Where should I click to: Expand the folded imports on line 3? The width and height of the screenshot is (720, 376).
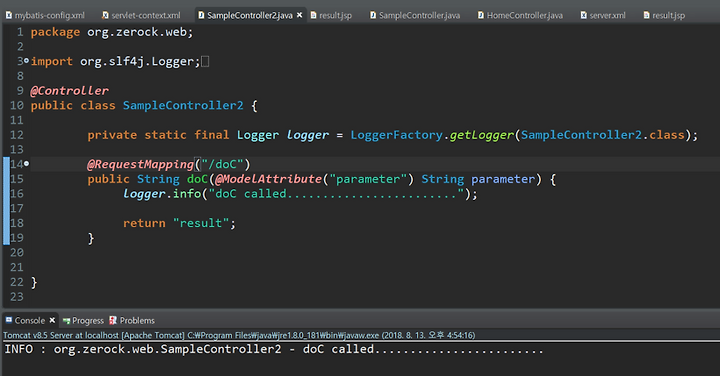tap(26, 61)
